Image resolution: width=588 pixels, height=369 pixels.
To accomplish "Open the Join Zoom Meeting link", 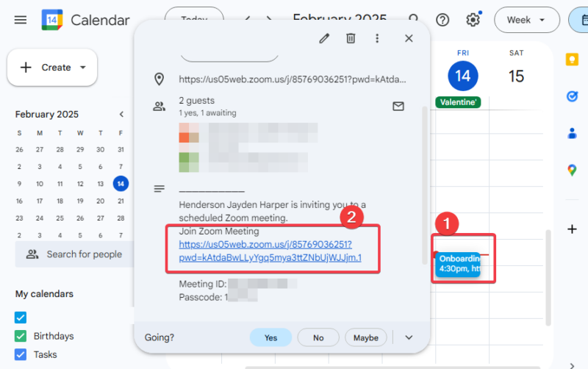I will [270, 251].
